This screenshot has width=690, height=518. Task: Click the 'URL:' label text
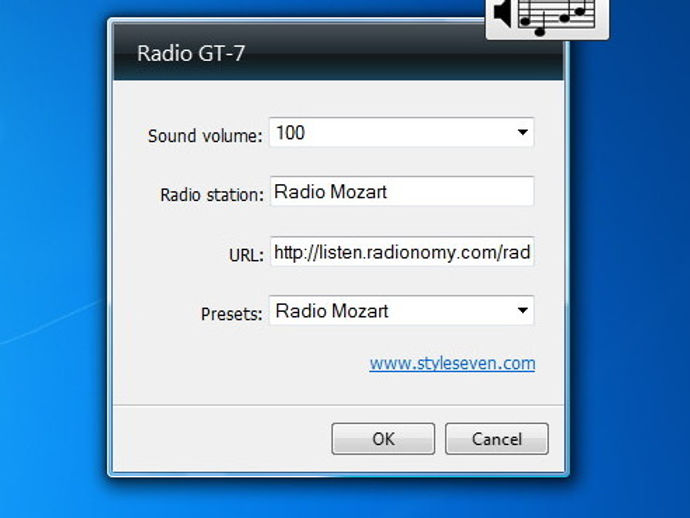[x=246, y=255]
